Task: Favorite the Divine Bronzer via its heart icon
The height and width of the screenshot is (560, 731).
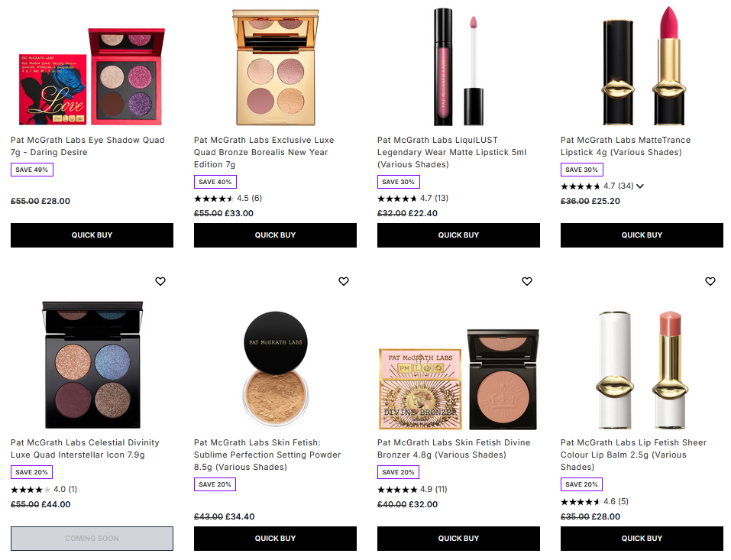Action: [x=527, y=281]
